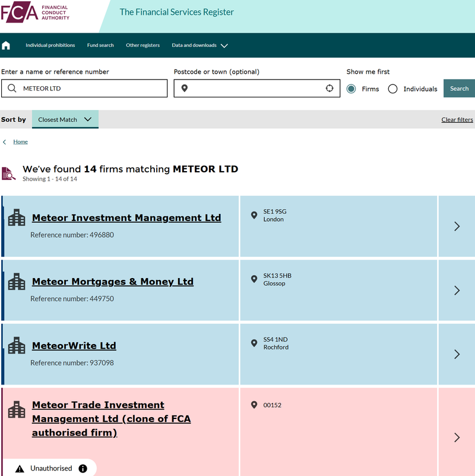Viewport: 475px width, 476px height.
Task: Click the Unauthorised warning triangle icon
Action: pos(20,469)
